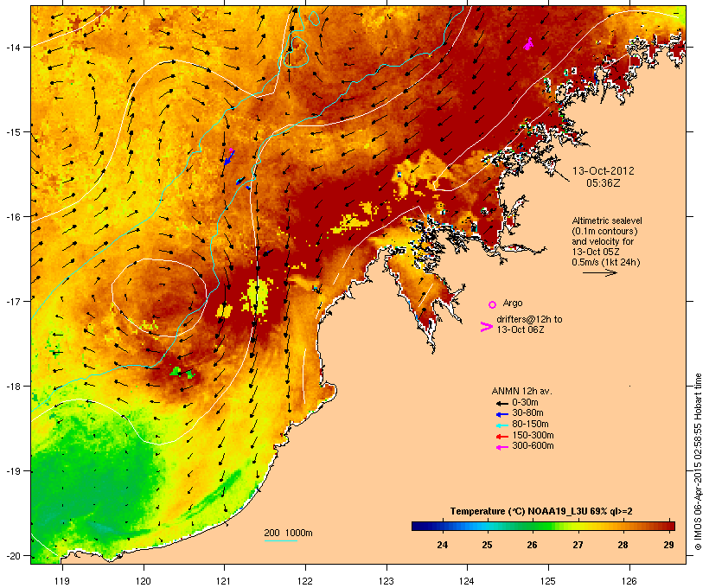Click the dark blue end of temperature colorbar
Viewport: 709px width, 588px height.
point(420,526)
